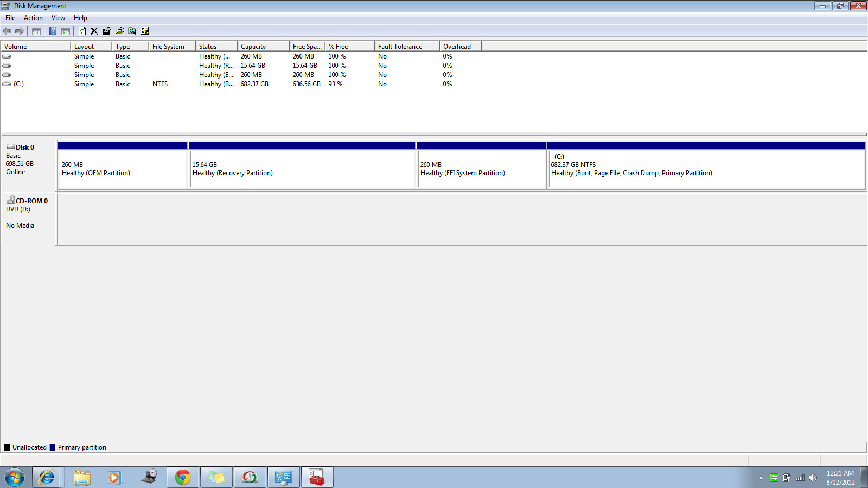Click the volume speaker tray icon
This screenshot has height=488, width=868.
(x=813, y=478)
